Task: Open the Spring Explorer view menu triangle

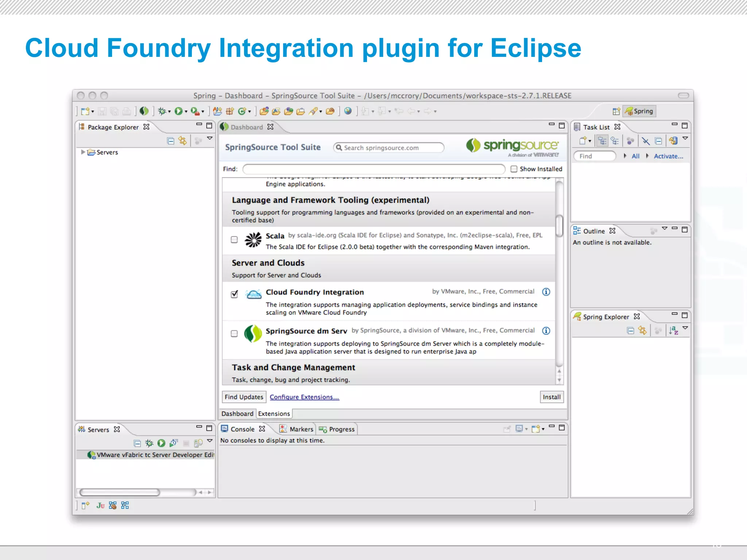Action: (x=685, y=328)
